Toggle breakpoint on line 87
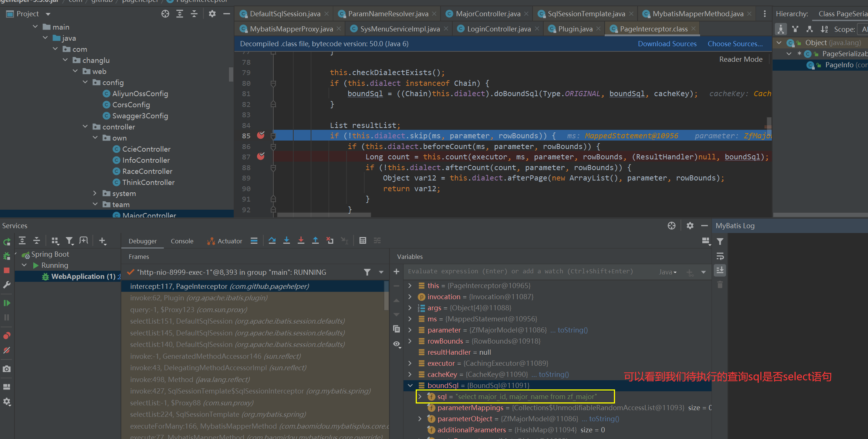The image size is (868, 439). (x=261, y=156)
